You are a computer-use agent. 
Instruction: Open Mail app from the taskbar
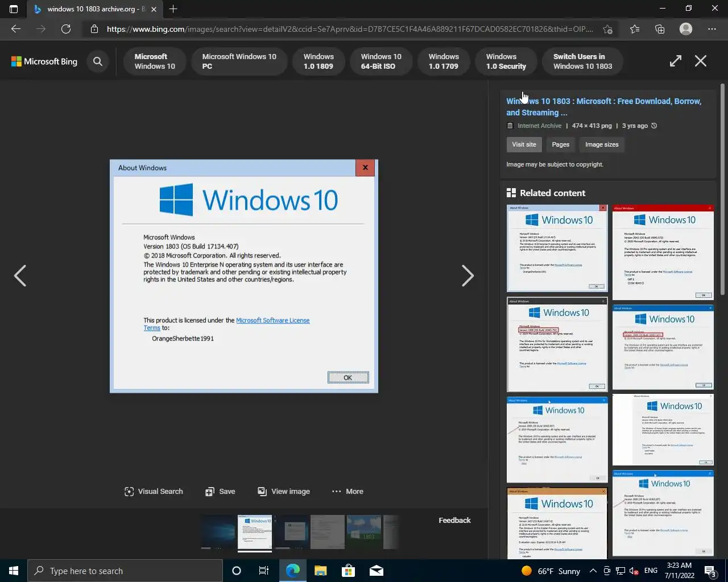(376, 571)
